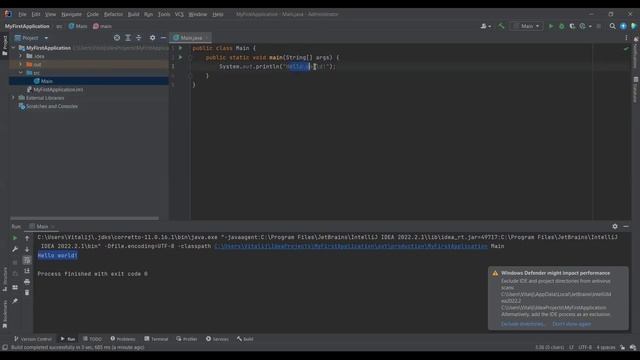Viewport: 640px width, 360px height.
Task: Open TODO tool window
Action: click(92, 339)
